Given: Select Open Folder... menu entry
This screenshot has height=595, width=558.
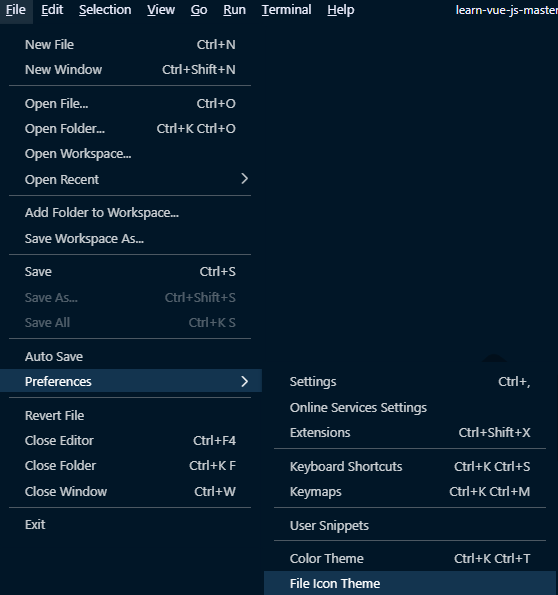Looking at the screenshot, I should click(130, 129).
